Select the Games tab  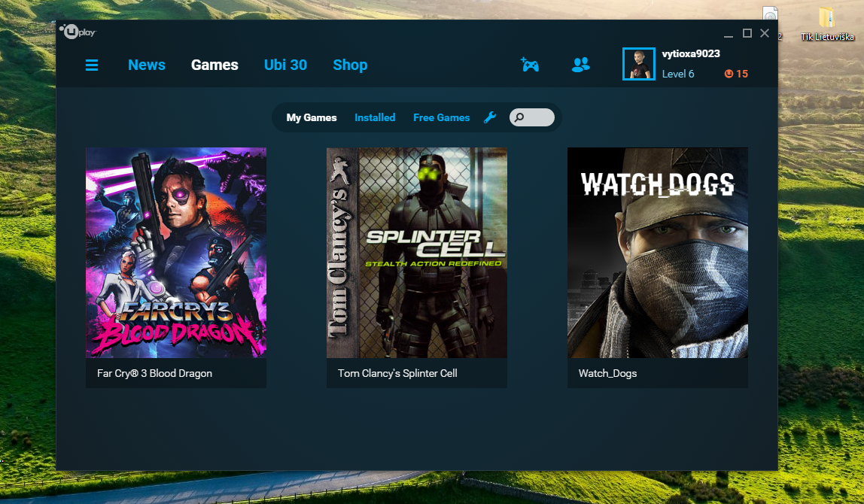[215, 65]
